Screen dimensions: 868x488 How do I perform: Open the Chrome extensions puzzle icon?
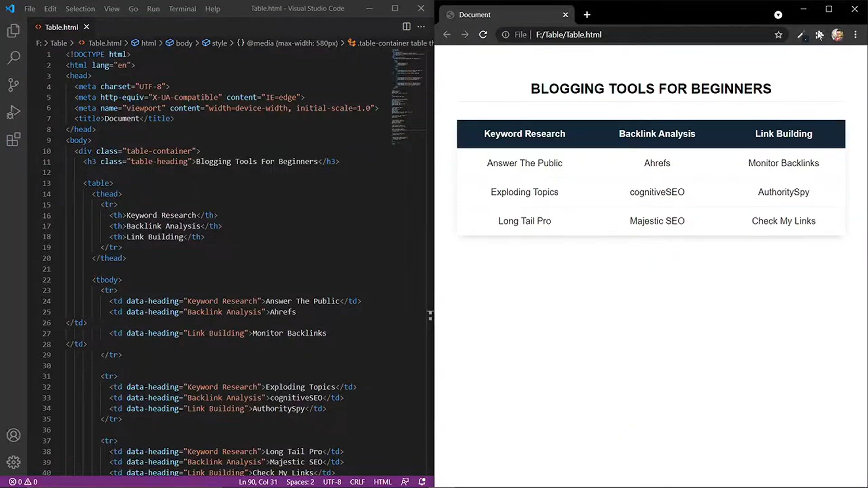819,35
